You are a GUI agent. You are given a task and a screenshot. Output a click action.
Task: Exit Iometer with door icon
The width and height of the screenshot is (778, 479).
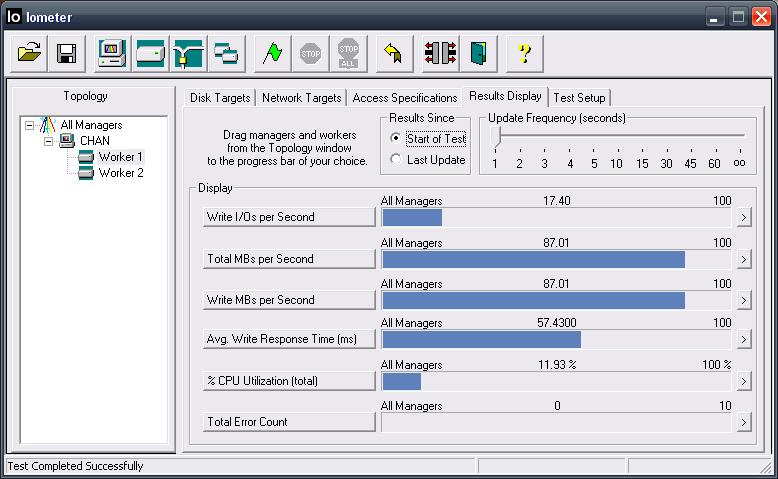(x=478, y=54)
